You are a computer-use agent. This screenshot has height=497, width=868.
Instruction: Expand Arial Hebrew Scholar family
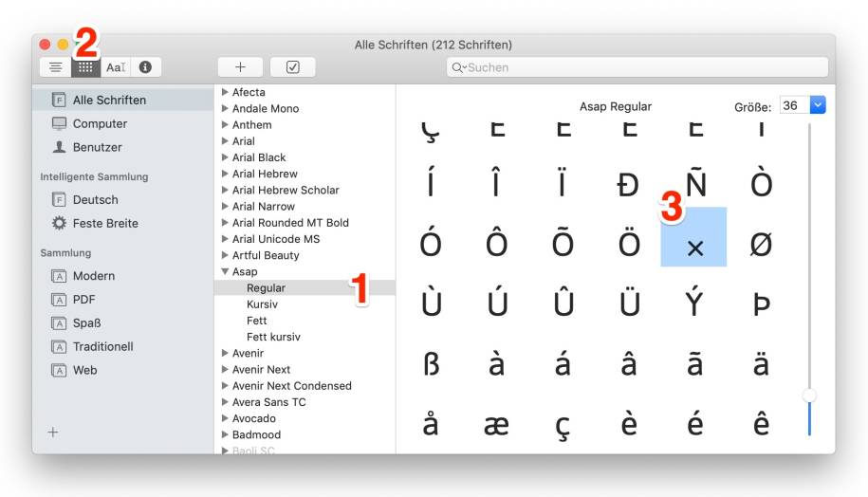(x=225, y=190)
